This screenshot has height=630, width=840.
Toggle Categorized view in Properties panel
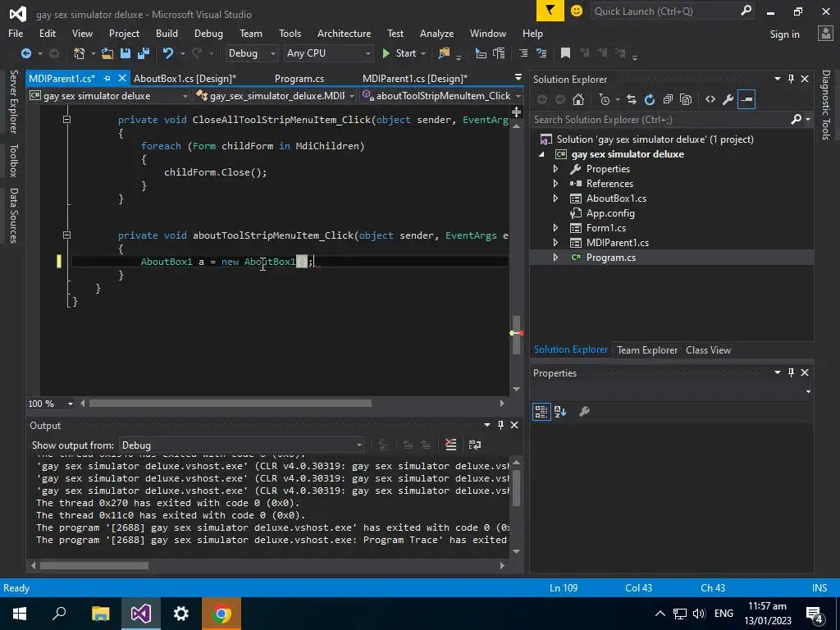pyautogui.click(x=541, y=412)
